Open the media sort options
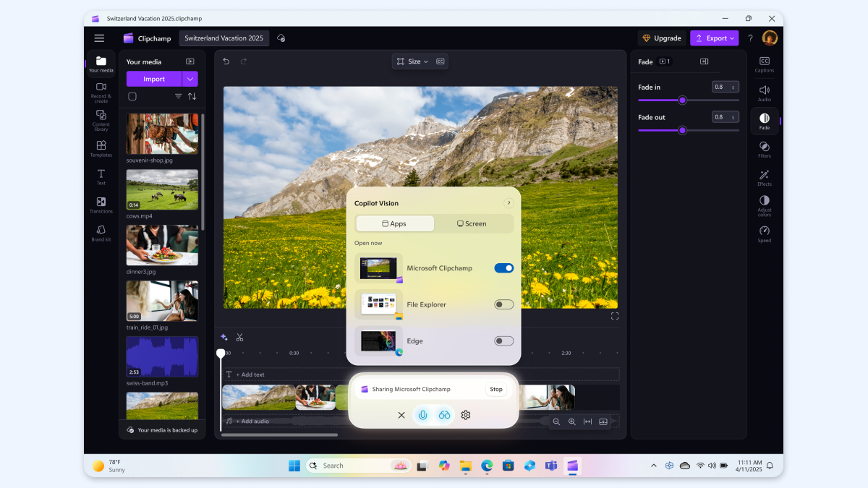The height and width of the screenshot is (488, 868). 192,96
